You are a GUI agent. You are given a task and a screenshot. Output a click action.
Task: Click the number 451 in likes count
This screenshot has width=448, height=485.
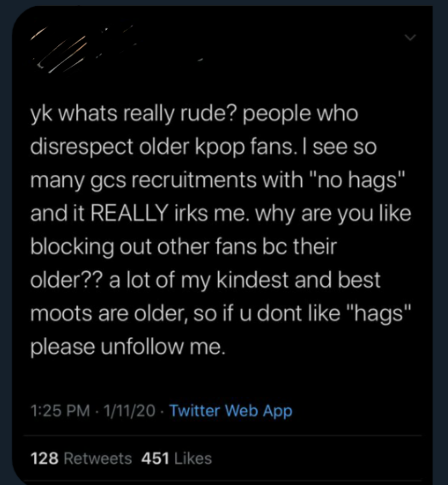155,458
